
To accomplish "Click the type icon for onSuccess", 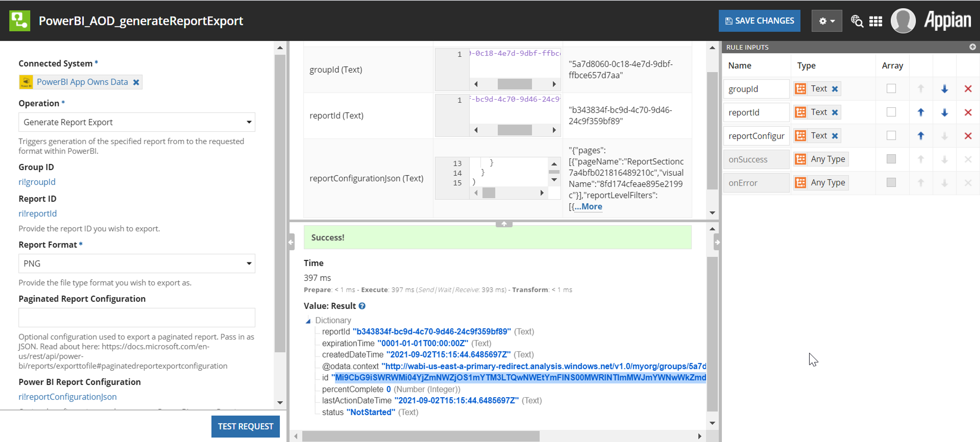I will (x=800, y=159).
